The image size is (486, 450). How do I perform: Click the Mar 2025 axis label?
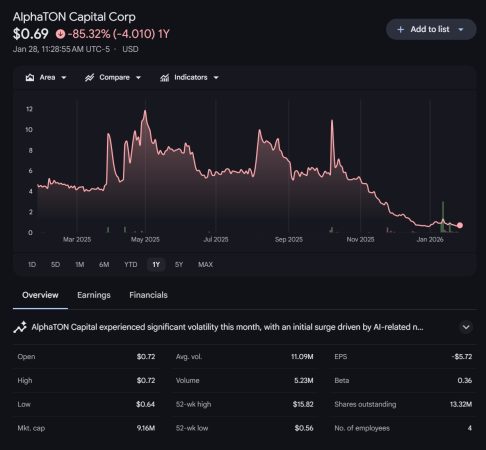77,239
